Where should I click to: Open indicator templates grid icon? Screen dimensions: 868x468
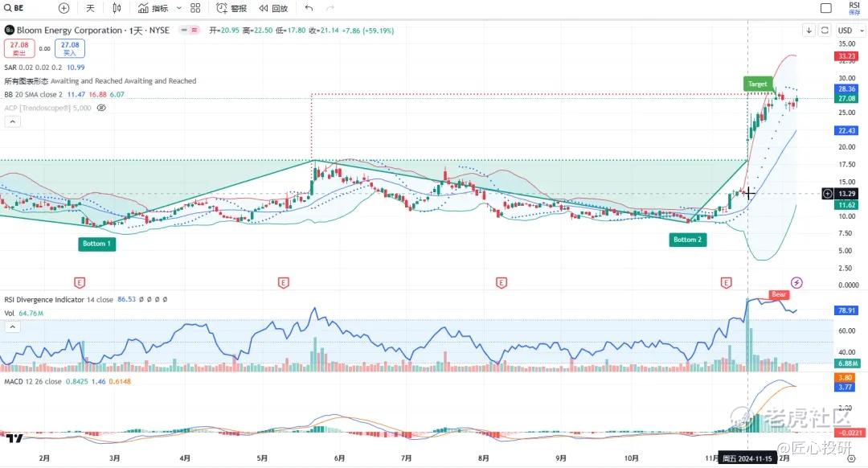click(195, 8)
